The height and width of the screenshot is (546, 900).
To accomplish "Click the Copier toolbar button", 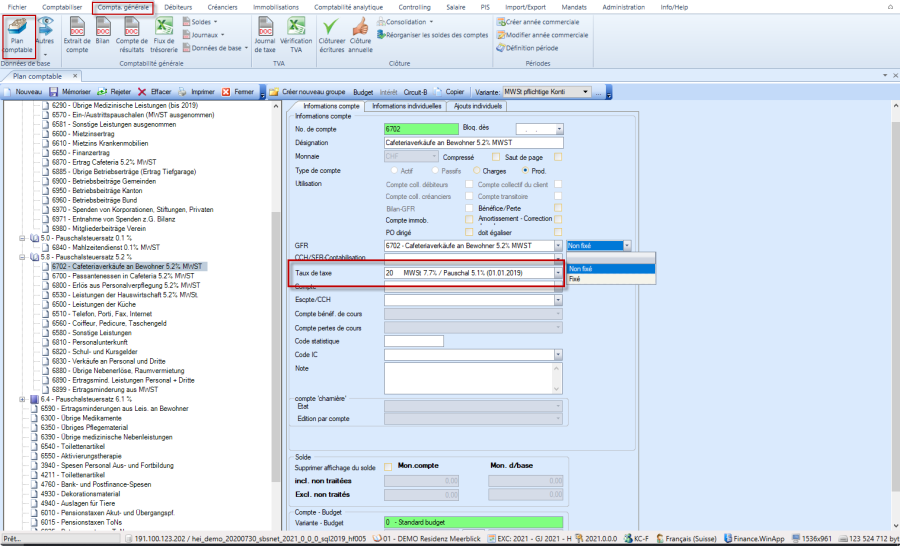I will tap(449, 92).
